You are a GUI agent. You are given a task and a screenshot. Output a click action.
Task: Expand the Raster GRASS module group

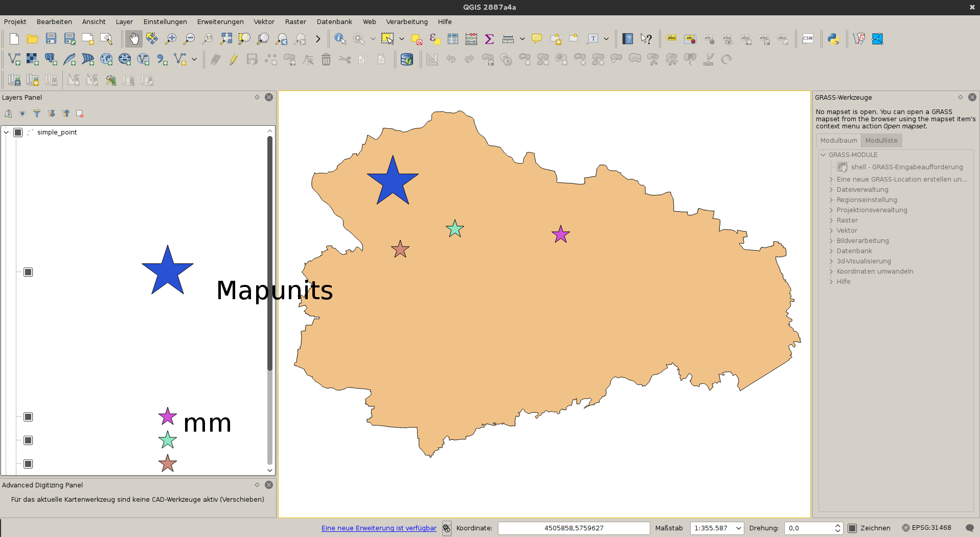tap(831, 220)
